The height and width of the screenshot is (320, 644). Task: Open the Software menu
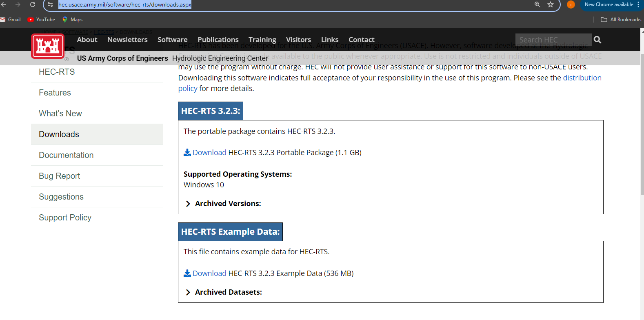(x=173, y=40)
